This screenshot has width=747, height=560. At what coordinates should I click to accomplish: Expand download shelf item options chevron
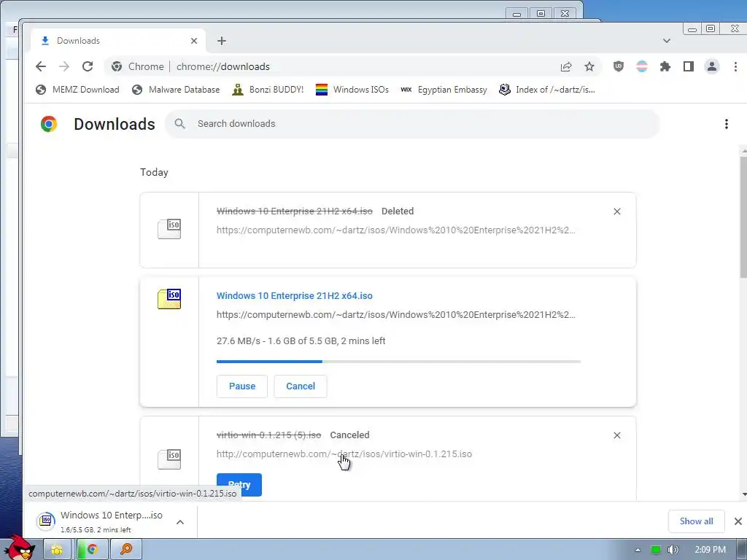click(180, 522)
